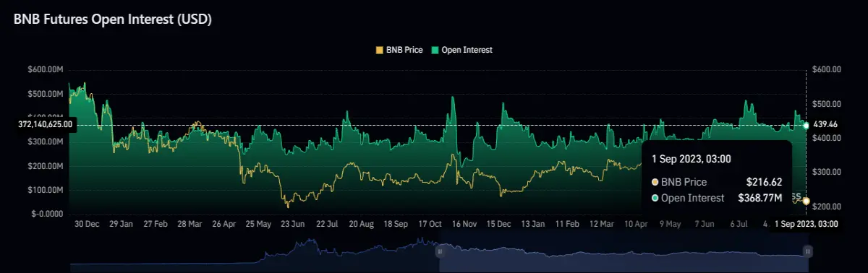Click the green Open Interest endpoint marker
Screen dimensions: 868x273
[807, 126]
